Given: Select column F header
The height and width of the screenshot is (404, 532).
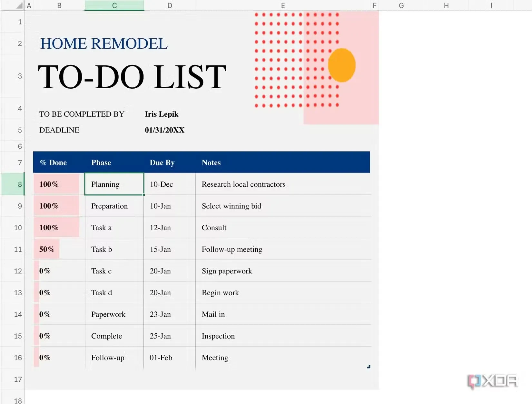Looking at the screenshot, I should [x=375, y=5].
